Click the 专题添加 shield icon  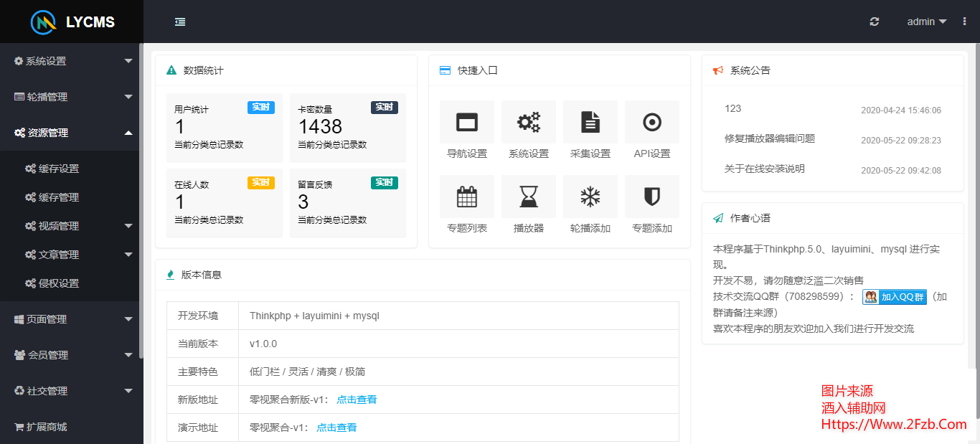[x=652, y=197]
